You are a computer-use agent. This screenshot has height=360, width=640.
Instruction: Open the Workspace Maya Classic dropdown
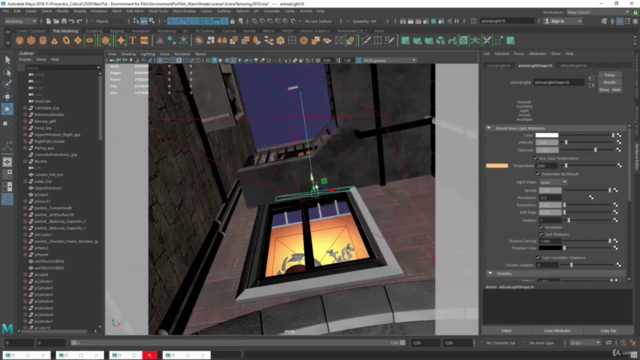point(598,12)
